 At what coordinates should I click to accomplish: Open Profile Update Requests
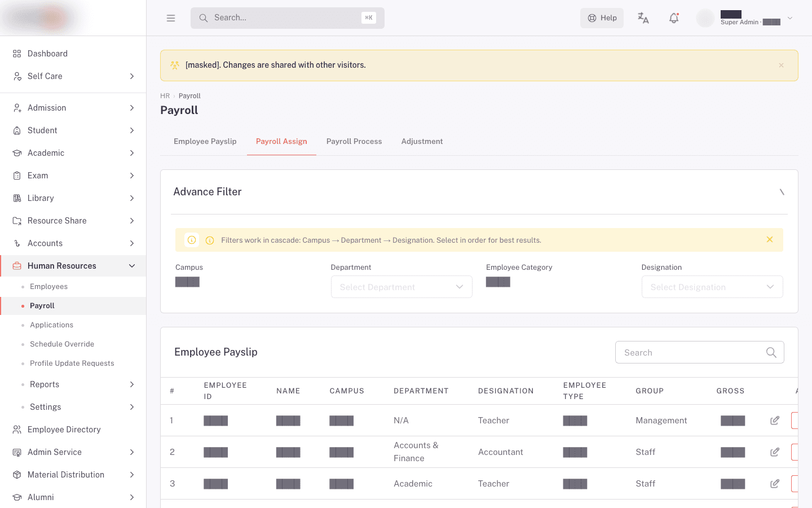point(73,364)
